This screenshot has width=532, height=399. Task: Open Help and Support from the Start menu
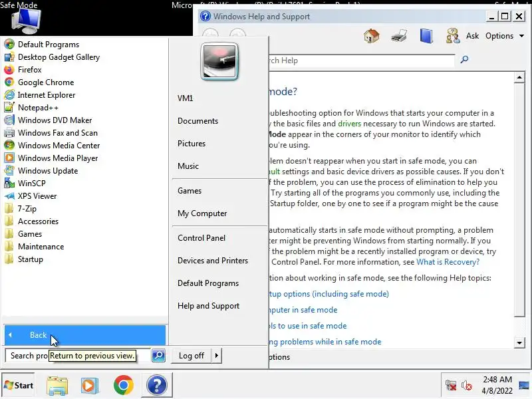[208, 306]
